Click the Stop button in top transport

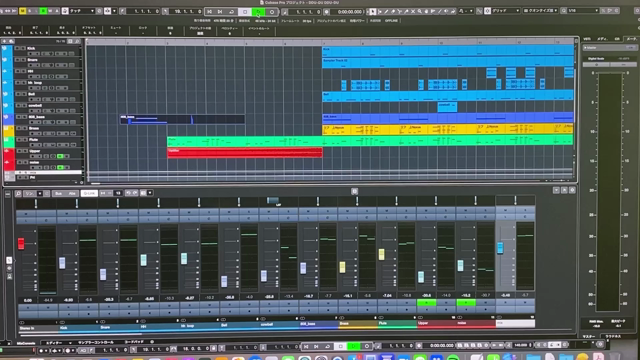[x=245, y=12]
